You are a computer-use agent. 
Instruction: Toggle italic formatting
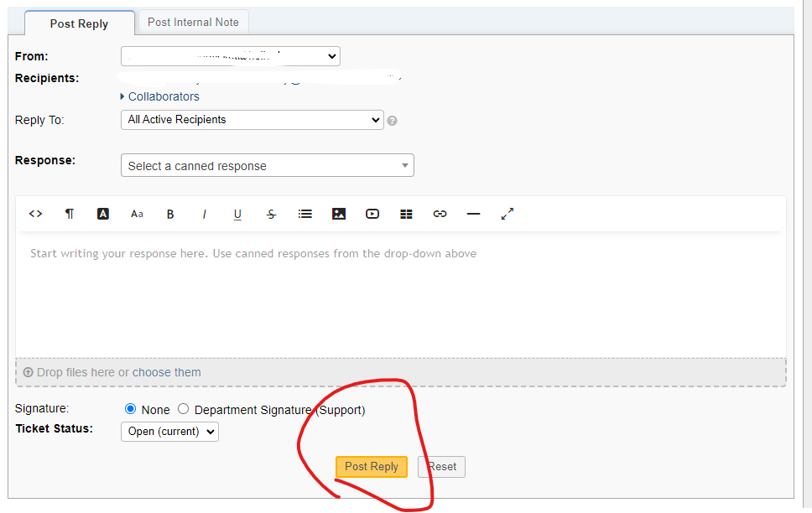(x=204, y=214)
